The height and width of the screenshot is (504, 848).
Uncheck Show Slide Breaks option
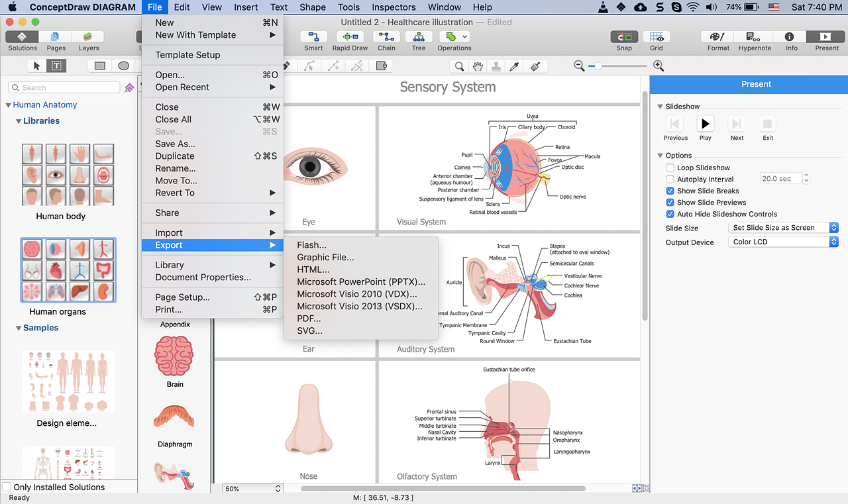(670, 191)
